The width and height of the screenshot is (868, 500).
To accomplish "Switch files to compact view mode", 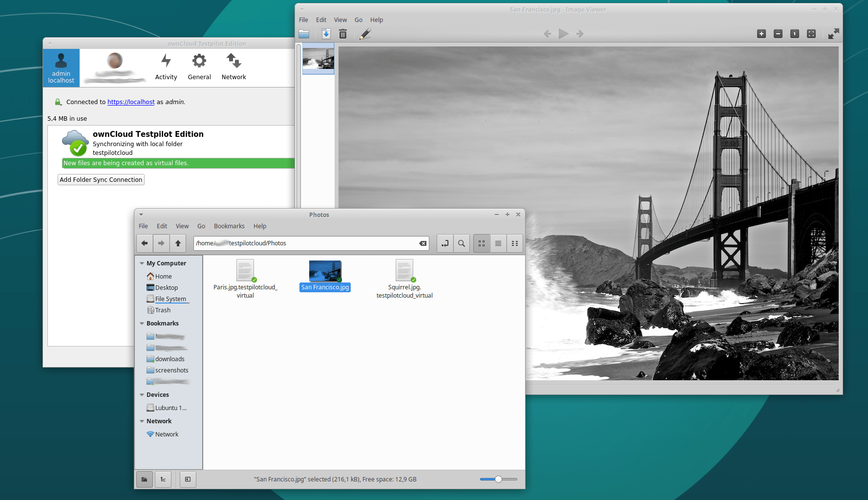I will [514, 243].
